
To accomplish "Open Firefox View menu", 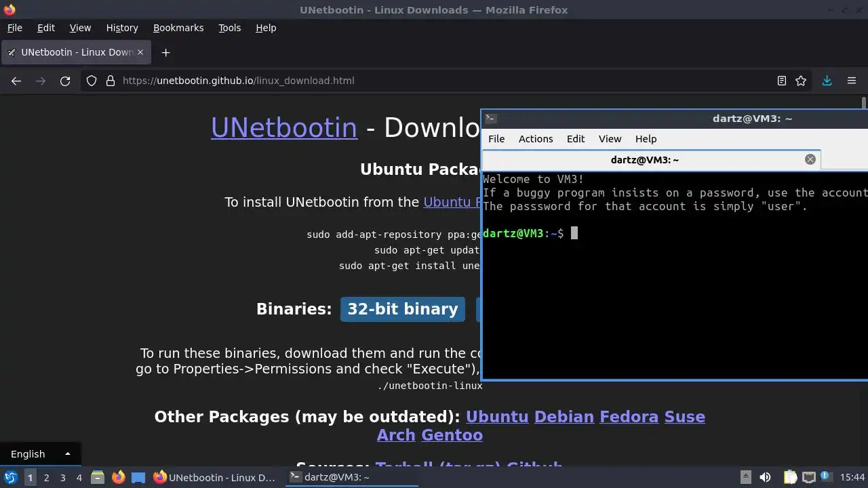I will point(80,28).
